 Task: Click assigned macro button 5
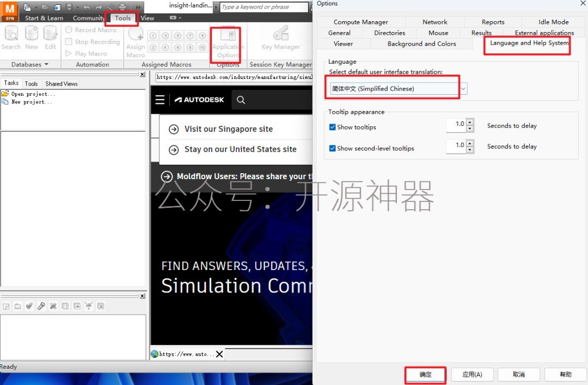177,35
